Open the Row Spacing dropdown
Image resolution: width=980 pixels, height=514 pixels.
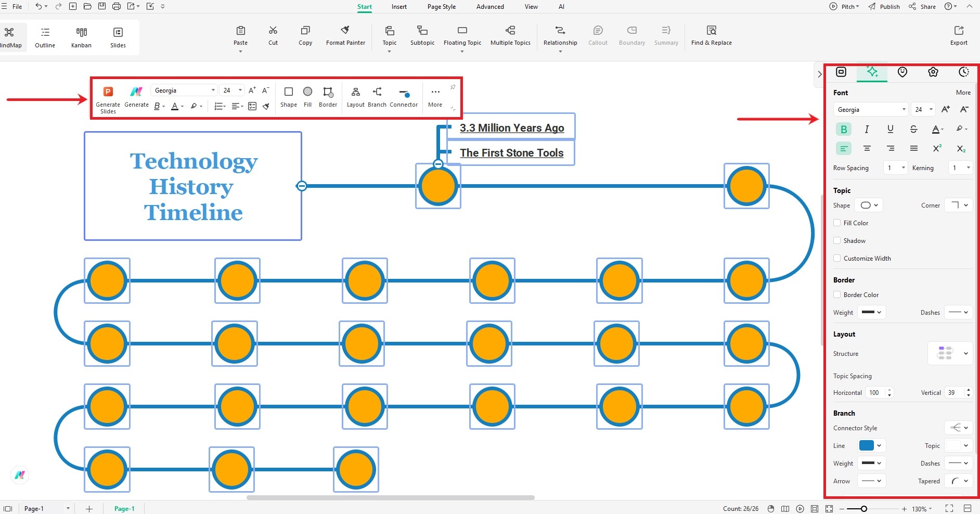tap(896, 168)
